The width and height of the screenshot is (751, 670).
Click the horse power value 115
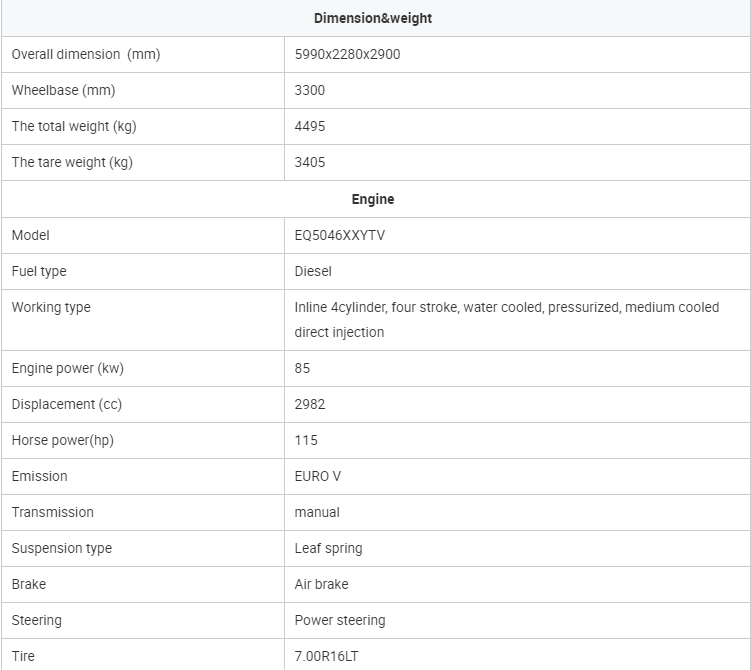306,441
